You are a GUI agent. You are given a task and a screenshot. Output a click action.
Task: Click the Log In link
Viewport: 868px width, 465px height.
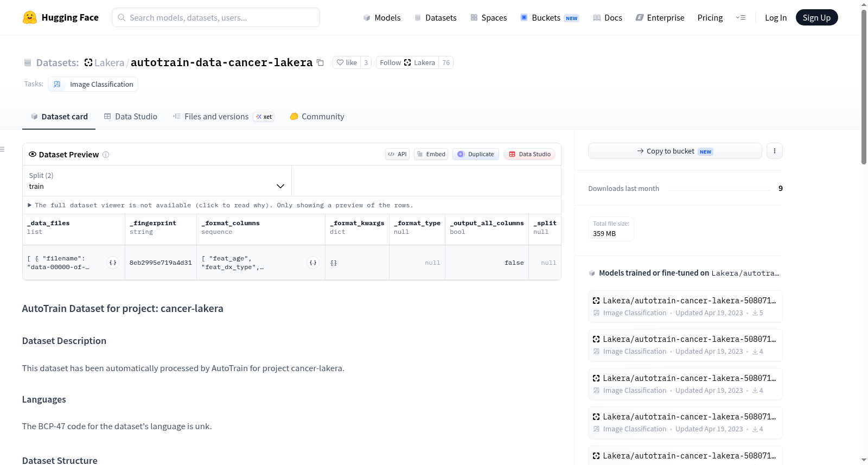point(776,17)
